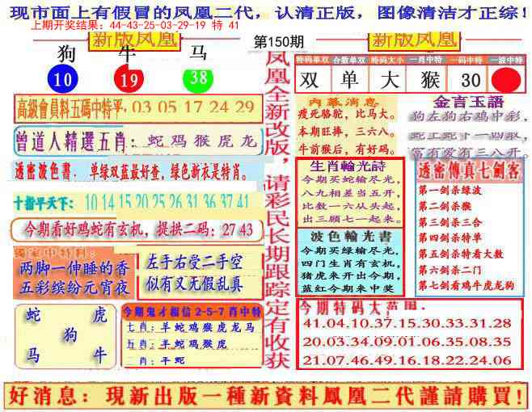The width and height of the screenshot is (532, 412).
Task: Click the line 第三剑杀三合
Action: click(450, 222)
